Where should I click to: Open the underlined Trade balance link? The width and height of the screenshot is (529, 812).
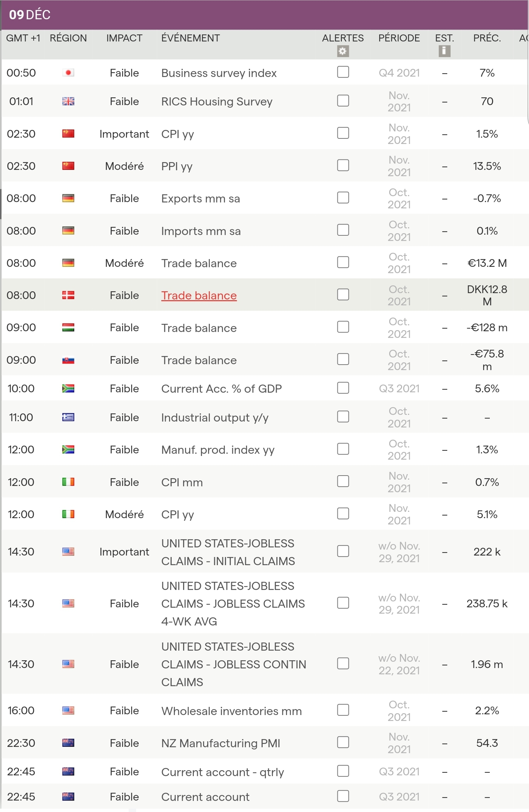pyautogui.click(x=199, y=295)
